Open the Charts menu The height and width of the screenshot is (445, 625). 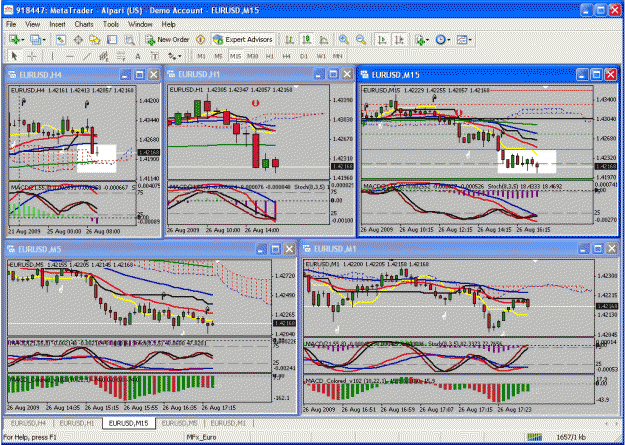84,24
